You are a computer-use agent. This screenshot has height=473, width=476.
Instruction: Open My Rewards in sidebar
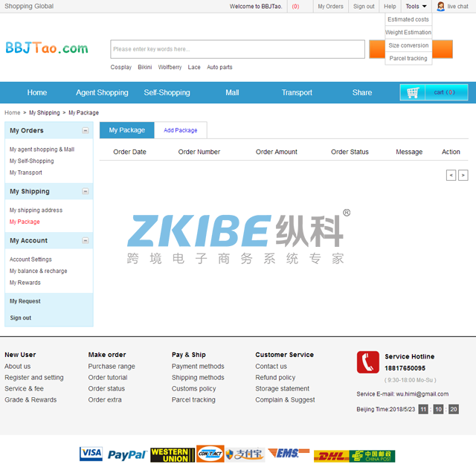[x=25, y=283]
